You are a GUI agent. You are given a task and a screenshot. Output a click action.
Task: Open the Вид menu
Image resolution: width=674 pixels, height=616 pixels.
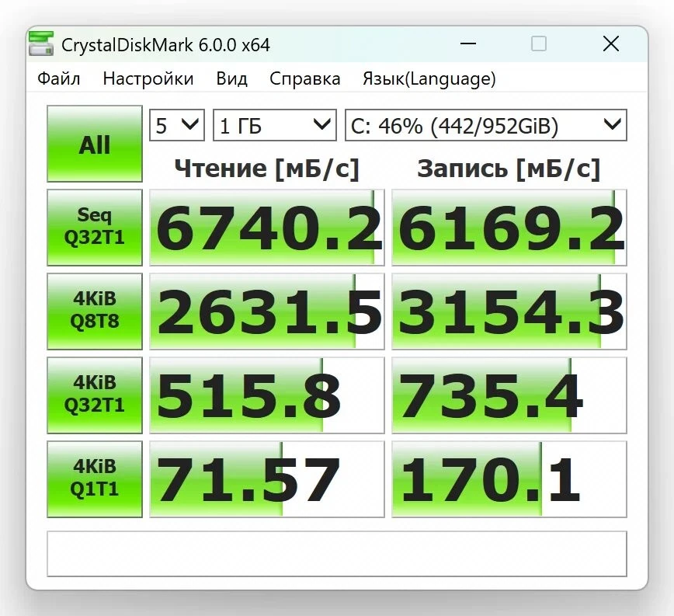click(231, 78)
